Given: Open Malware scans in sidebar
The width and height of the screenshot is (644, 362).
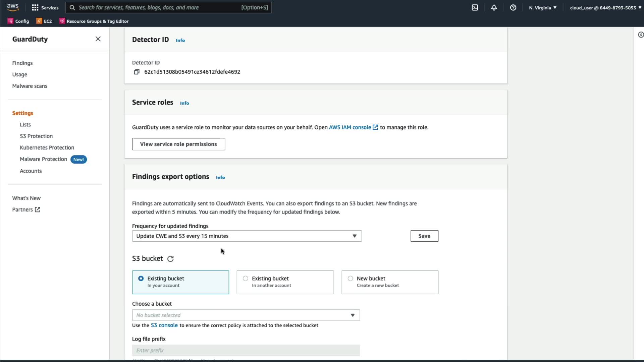Looking at the screenshot, I should 30,86.
